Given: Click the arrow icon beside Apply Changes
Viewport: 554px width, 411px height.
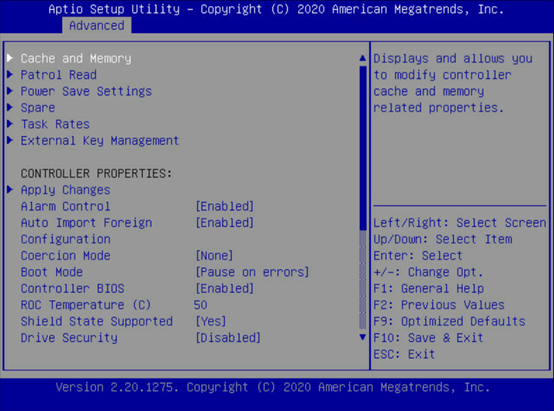Looking at the screenshot, I should click(10, 190).
